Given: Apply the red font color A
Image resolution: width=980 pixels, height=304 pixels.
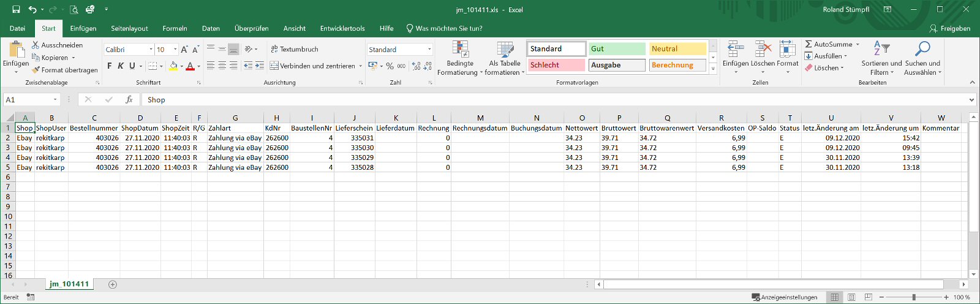Looking at the screenshot, I should (x=190, y=66).
